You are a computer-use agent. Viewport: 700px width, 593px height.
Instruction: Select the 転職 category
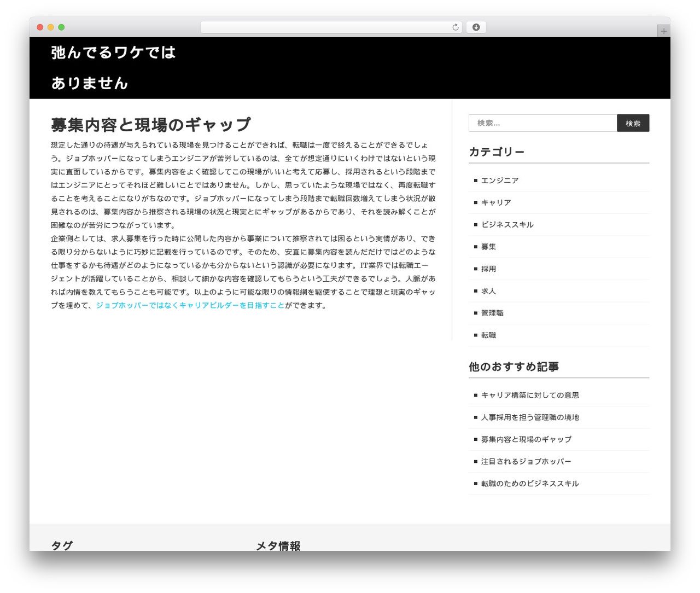tap(488, 335)
